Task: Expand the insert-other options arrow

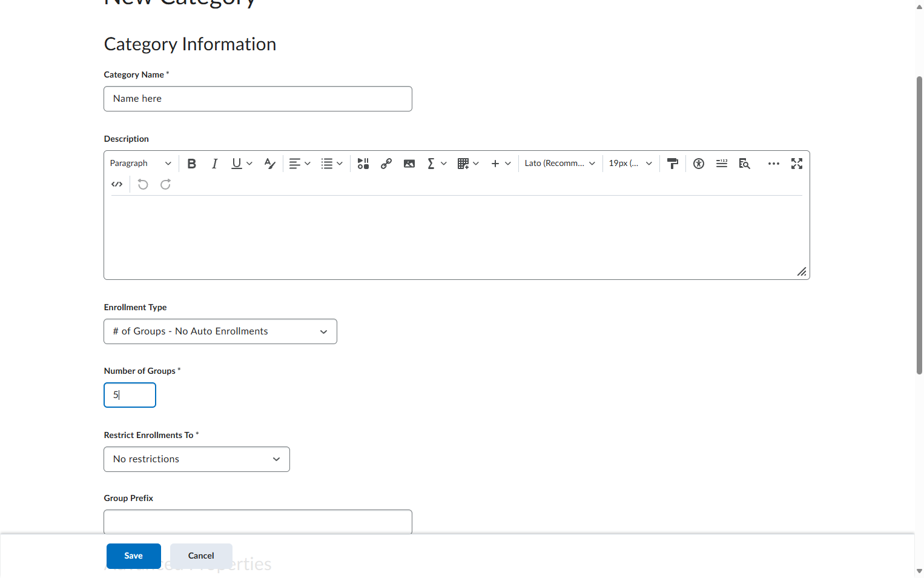Action: point(508,164)
